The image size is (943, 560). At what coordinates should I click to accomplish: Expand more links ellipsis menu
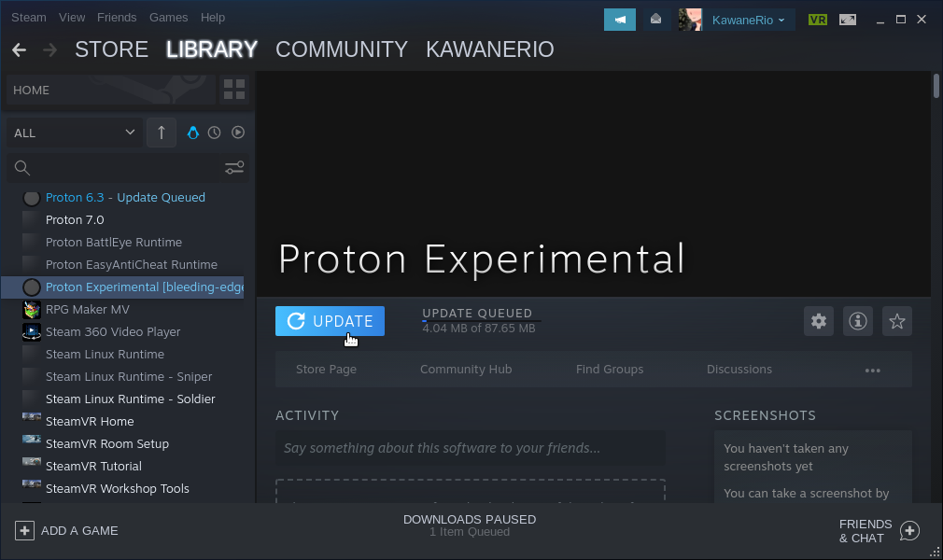point(873,371)
